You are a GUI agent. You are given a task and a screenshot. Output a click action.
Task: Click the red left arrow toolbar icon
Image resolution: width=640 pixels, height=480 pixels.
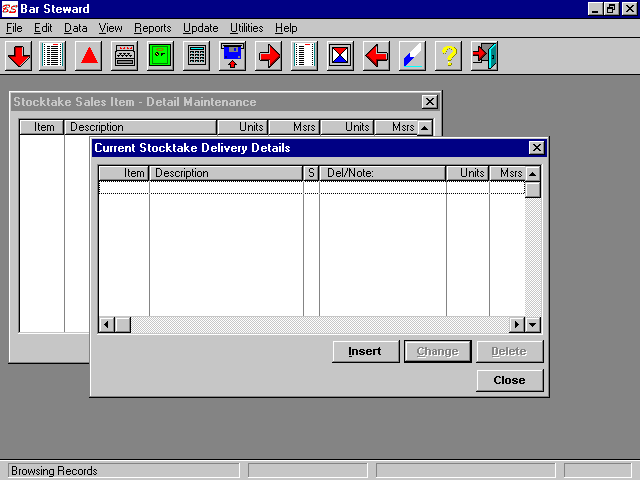point(377,56)
